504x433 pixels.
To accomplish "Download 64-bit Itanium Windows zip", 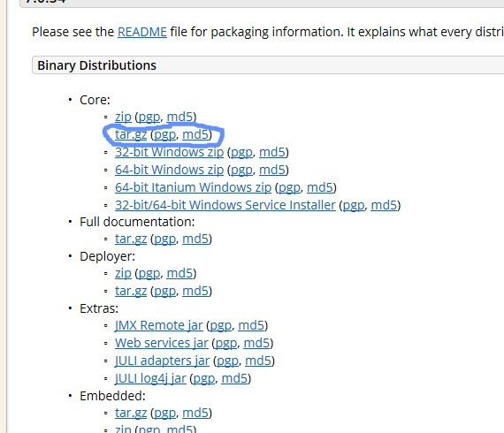I will coord(193,187).
